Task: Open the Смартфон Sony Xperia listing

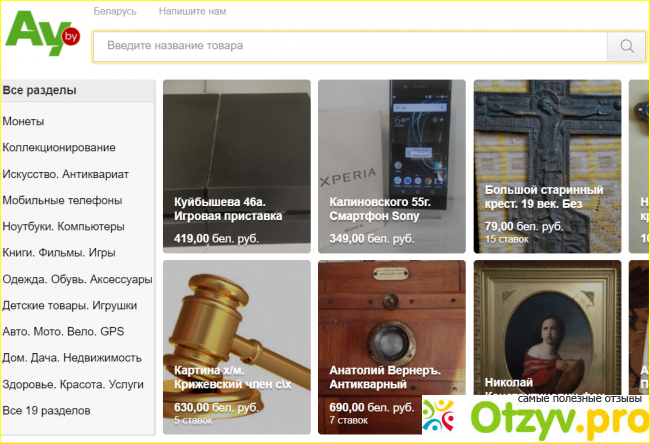Action: point(392,167)
